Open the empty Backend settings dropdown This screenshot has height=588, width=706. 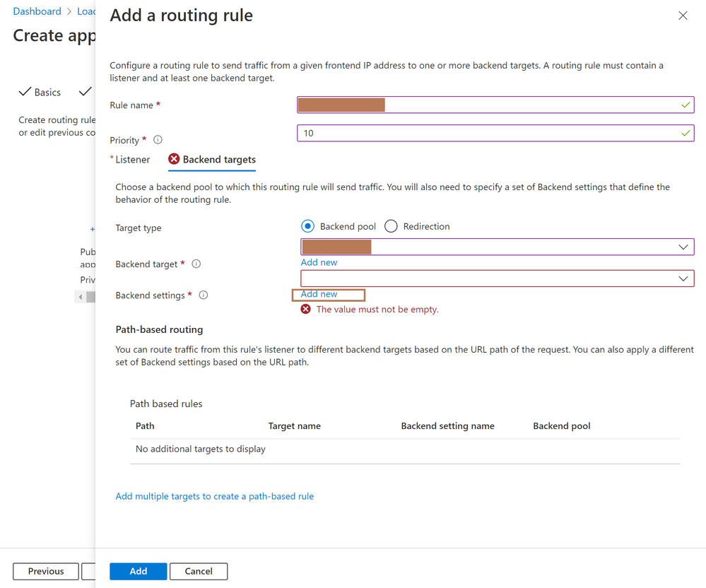click(x=498, y=278)
